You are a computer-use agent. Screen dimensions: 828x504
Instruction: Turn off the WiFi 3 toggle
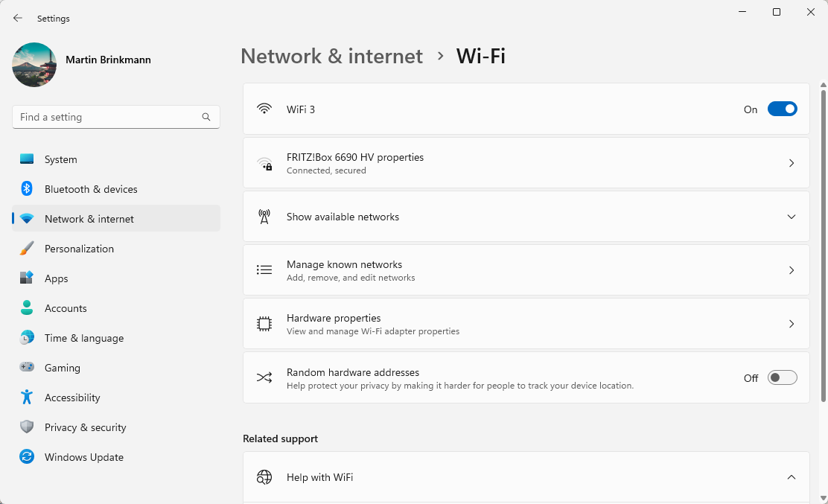[782, 109]
